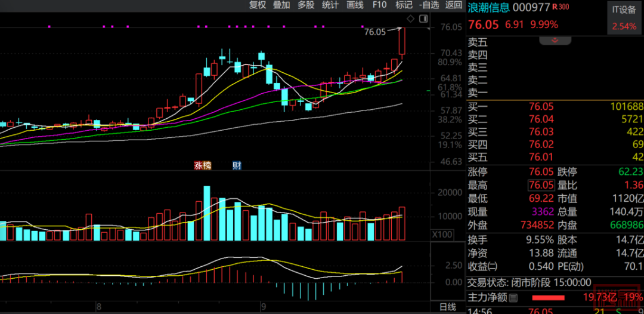Open the 统计 statistics tool

330,5
